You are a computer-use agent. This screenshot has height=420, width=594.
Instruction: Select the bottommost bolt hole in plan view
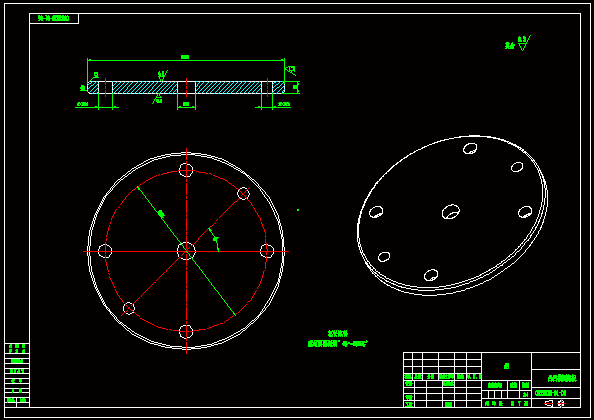(186, 331)
